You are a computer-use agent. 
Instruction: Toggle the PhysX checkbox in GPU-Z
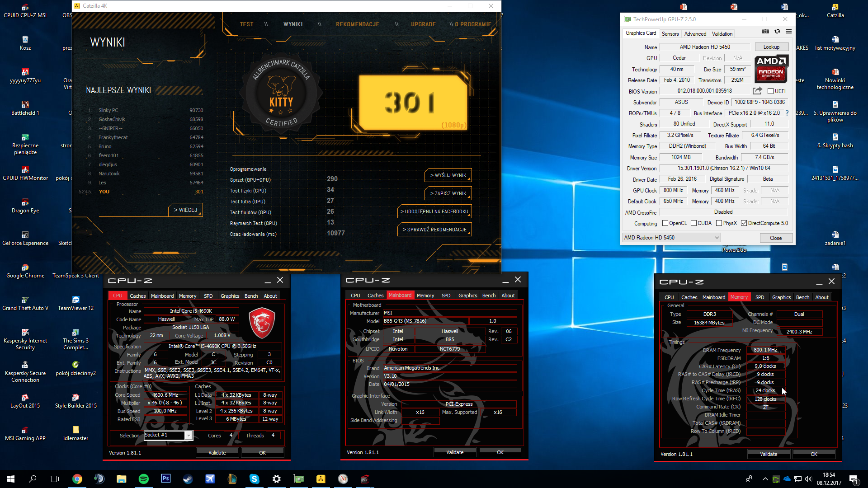[x=719, y=223]
